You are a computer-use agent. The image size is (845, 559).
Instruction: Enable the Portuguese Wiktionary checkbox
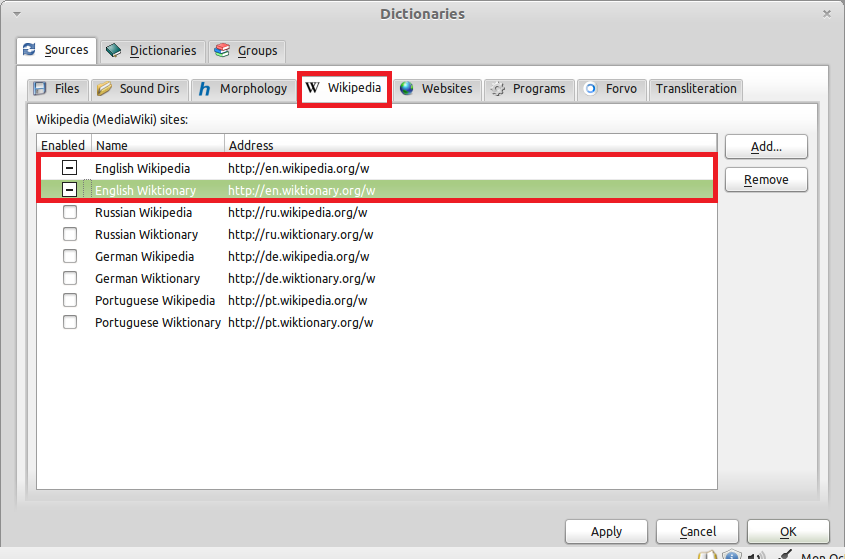click(70, 322)
